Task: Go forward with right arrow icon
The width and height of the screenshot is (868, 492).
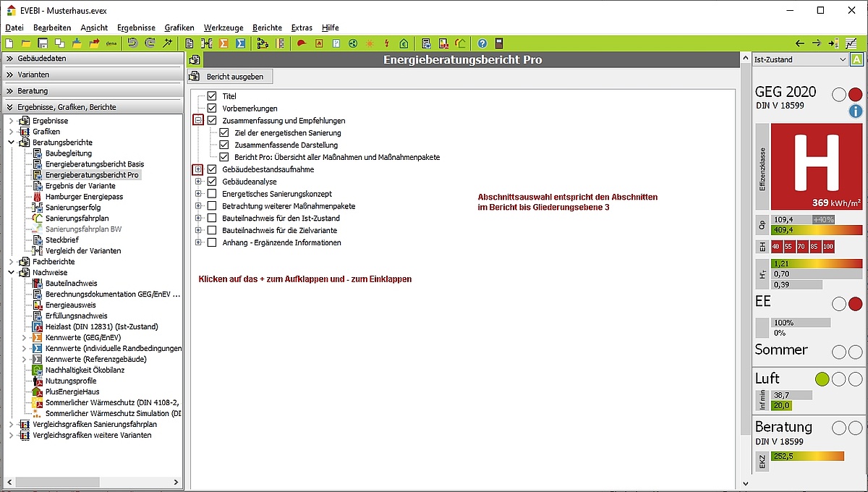Action: [x=816, y=43]
